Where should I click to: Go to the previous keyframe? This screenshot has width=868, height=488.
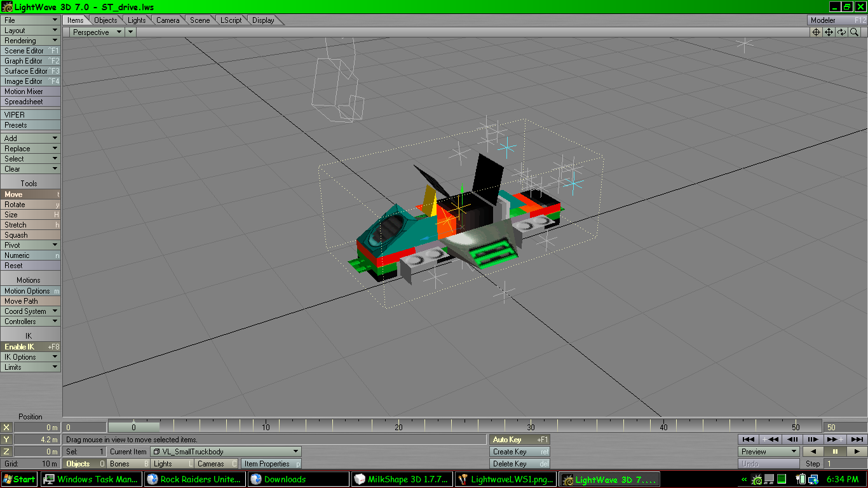(x=770, y=439)
